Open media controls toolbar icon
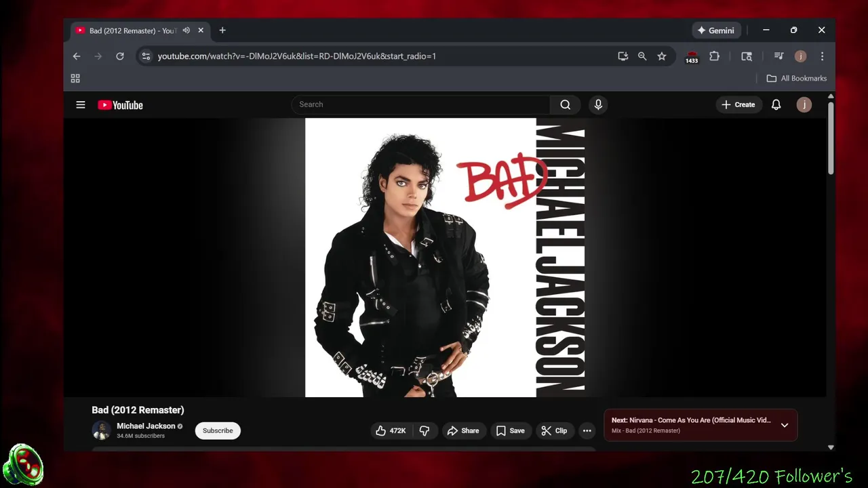The width and height of the screenshot is (868, 488). click(x=778, y=56)
